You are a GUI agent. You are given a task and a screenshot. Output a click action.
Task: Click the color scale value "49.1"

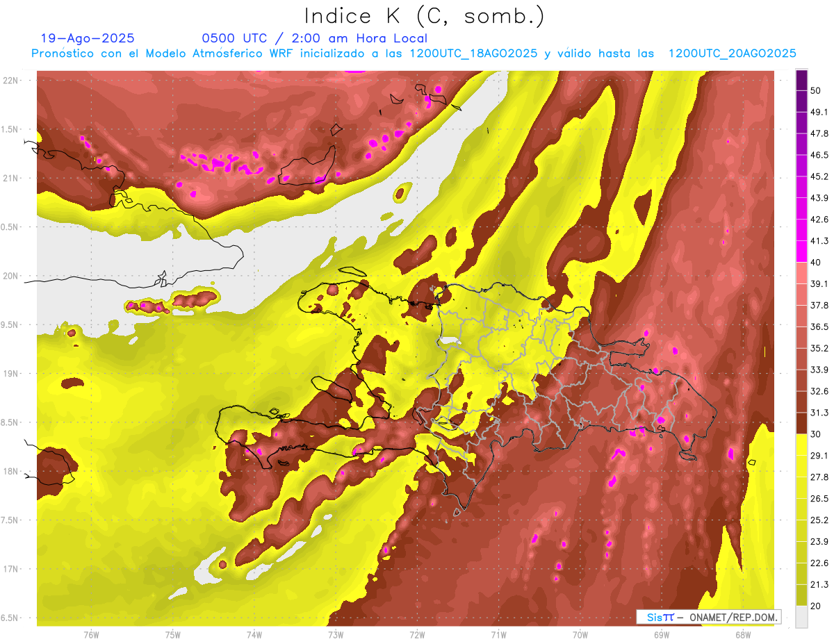[x=819, y=112]
